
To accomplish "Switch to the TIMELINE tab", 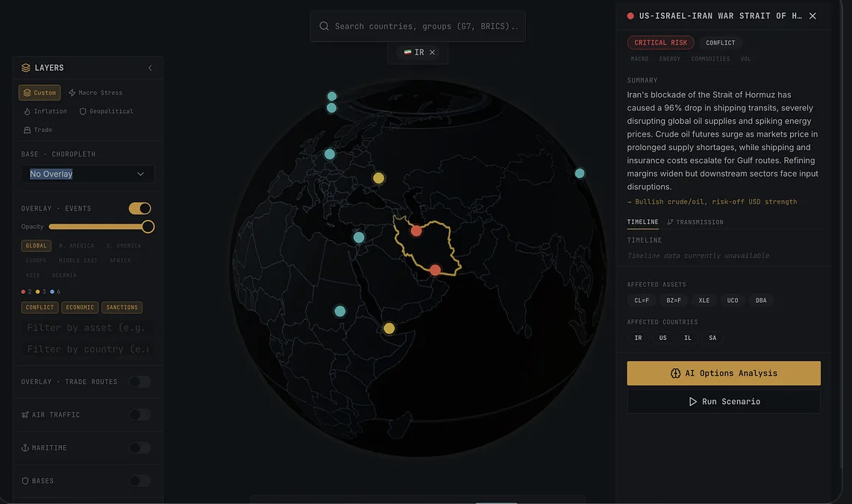I will coord(643,222).
